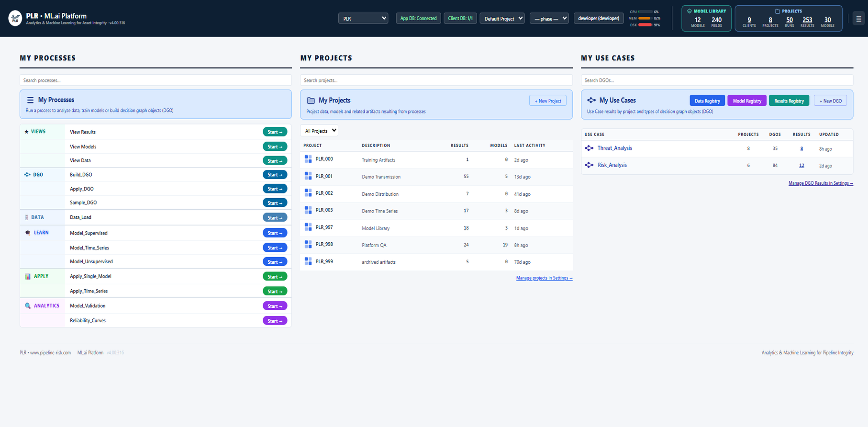Start the Model_Supervised process

coord(275,233)
